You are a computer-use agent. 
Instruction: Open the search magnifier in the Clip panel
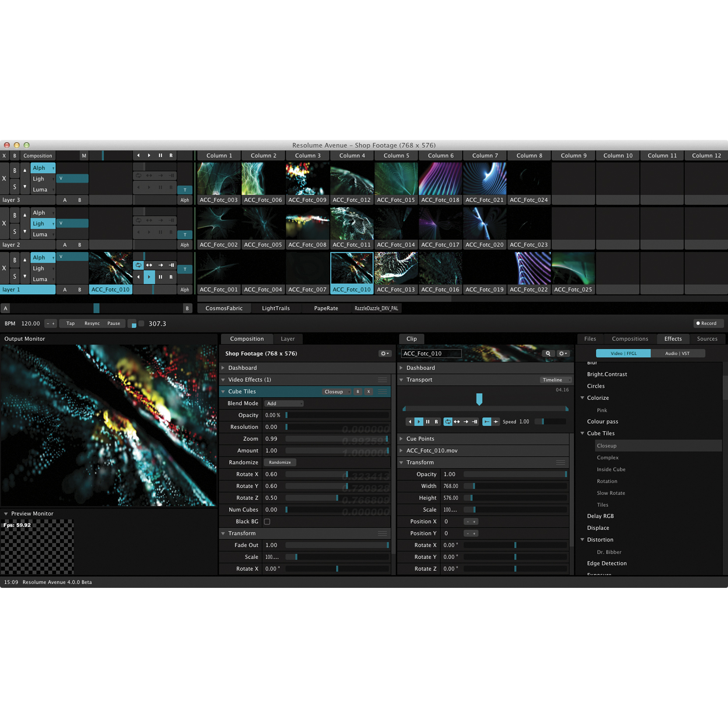(x=548, y=353)
